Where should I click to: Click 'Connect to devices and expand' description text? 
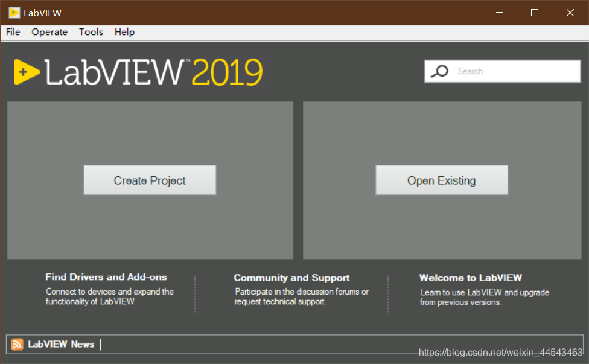(x=110, y=296)
